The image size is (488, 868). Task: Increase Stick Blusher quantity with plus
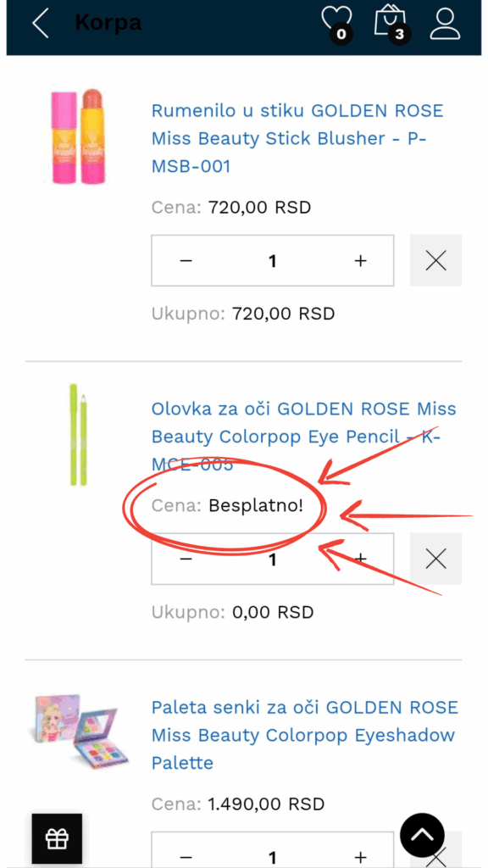pos(360,261)
